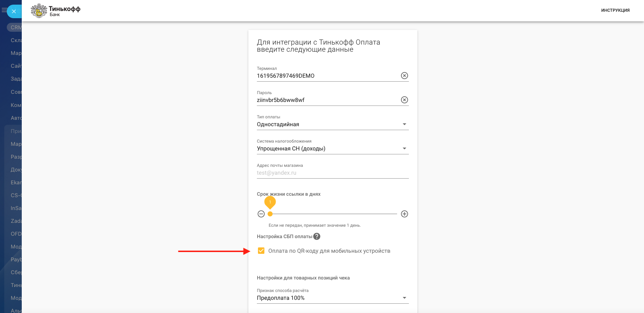Click the link lifetime slider handle
The width and height of the screenshot is (644, 313).
(270, 214)
